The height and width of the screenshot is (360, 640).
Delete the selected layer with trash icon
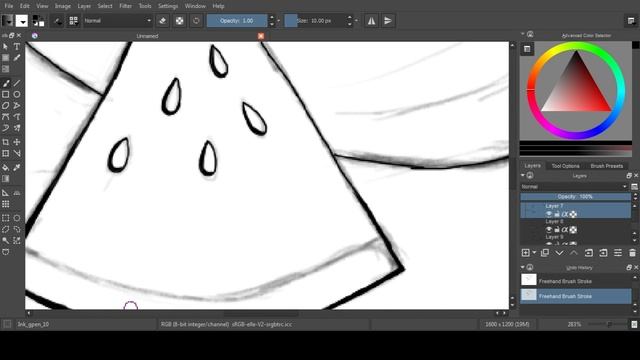pyautogui.click(x=632, y=253)
